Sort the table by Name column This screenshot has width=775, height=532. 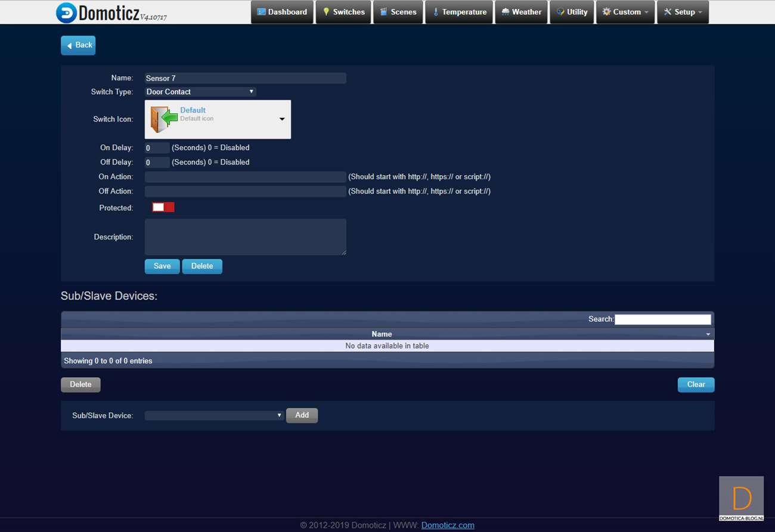click(382, 334)
